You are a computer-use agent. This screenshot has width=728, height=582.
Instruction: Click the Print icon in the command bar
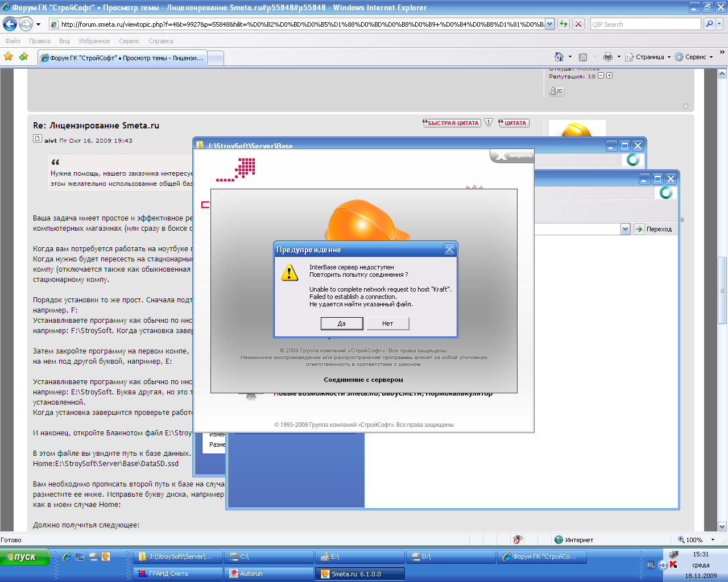click(x=608, y=57)
